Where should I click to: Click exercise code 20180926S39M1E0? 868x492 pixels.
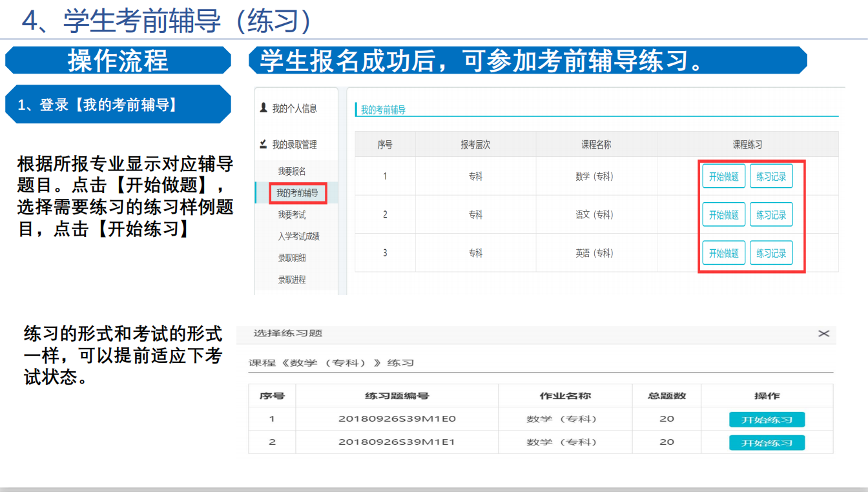[x=397, y=419]
